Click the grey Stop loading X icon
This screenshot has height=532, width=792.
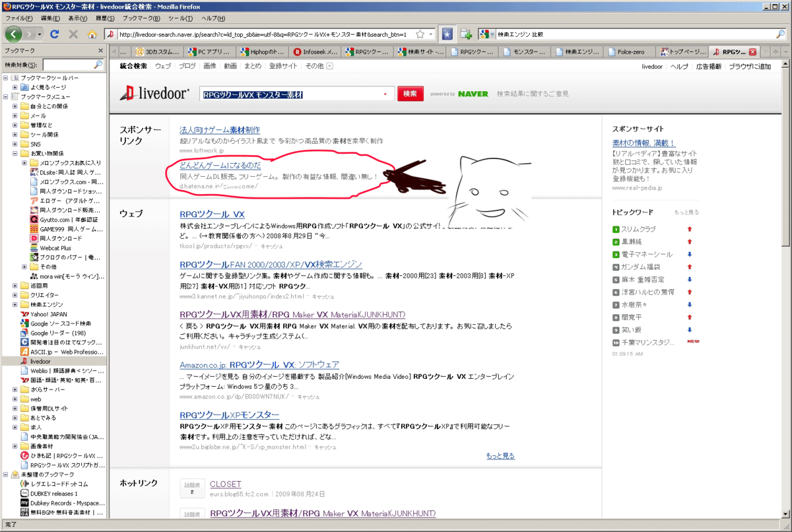73,34
